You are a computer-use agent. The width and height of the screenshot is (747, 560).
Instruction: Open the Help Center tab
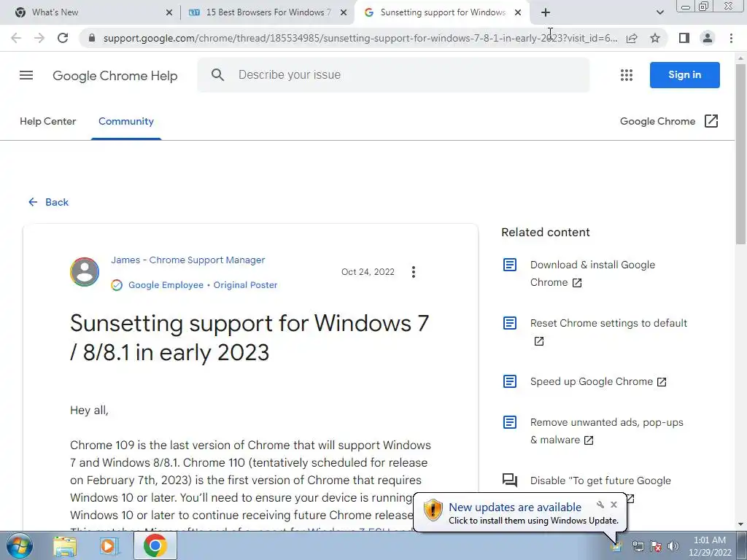[47, 122]
